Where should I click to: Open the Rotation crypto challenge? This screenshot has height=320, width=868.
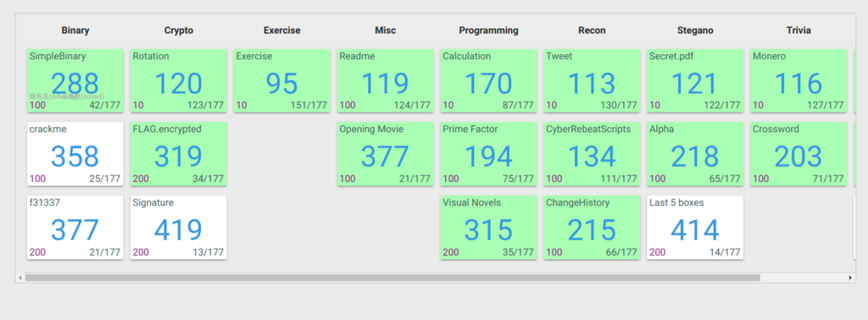click(179, 80)
